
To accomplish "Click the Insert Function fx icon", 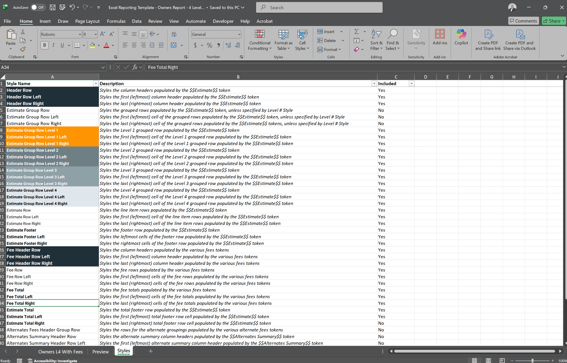I will click(135, 67).
